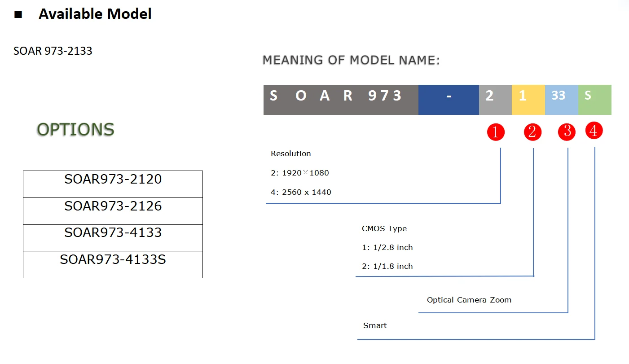
Task: Select the green block showing letter S
Action: pyautogui.click(x=595, y=100)
